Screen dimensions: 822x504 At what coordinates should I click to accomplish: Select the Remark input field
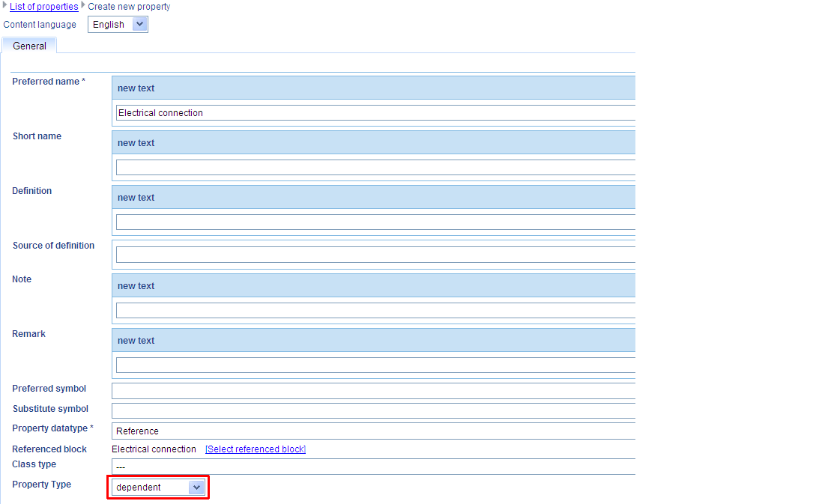(x=375, y=365)
